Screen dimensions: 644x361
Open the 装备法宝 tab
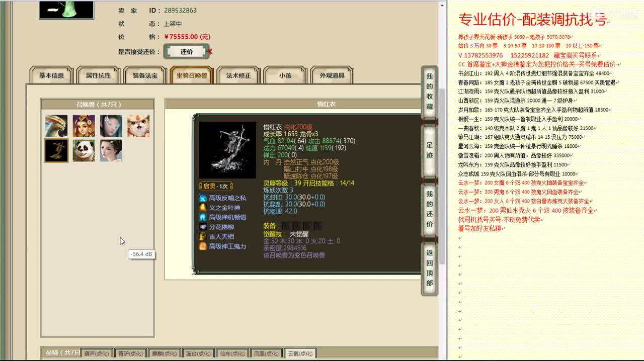[x=145, y=75]
